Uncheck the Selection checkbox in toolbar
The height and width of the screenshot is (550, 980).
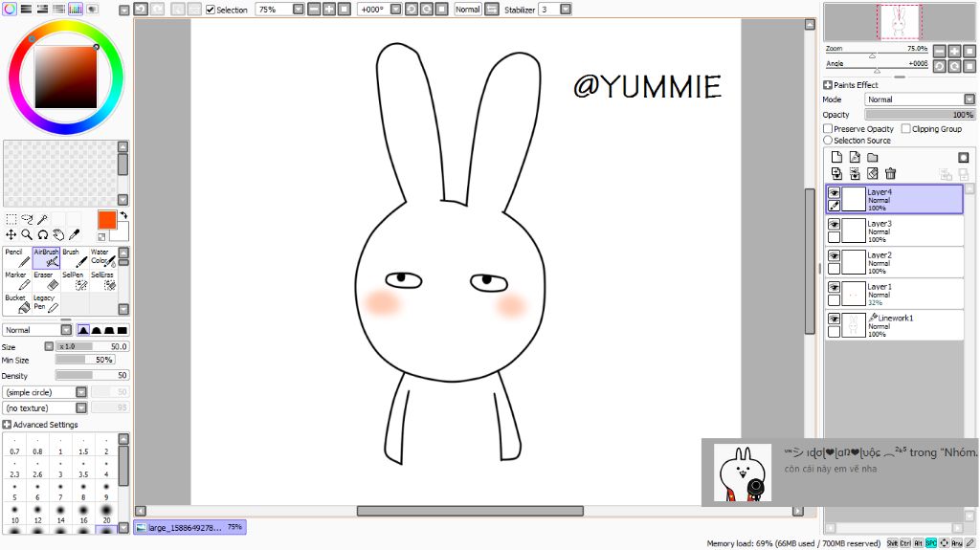211,10
